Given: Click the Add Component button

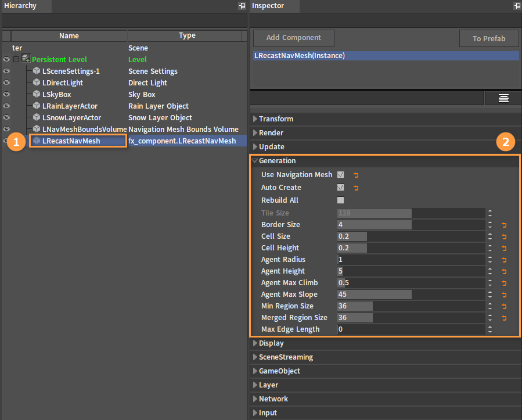Looking at the screenshot, I should click(294, 38).
